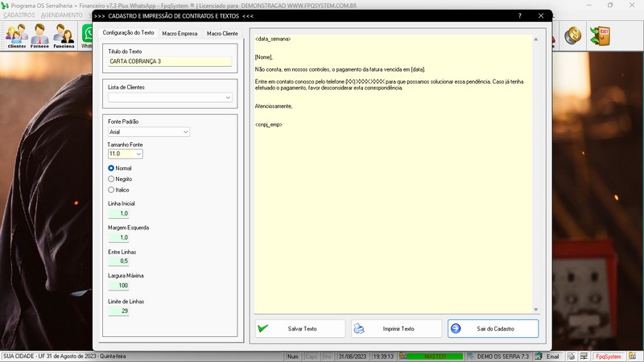Click the Sair do Cadastro button

pos(493,328)
